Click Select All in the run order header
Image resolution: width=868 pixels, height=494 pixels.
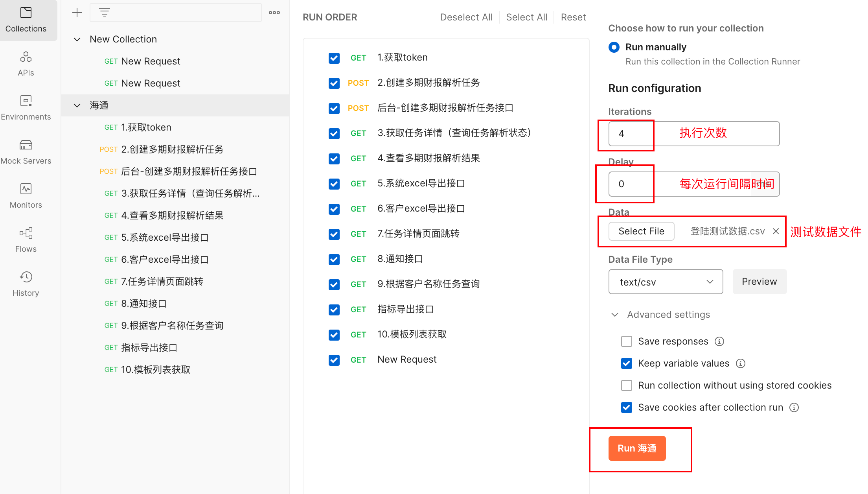[527, 17]
